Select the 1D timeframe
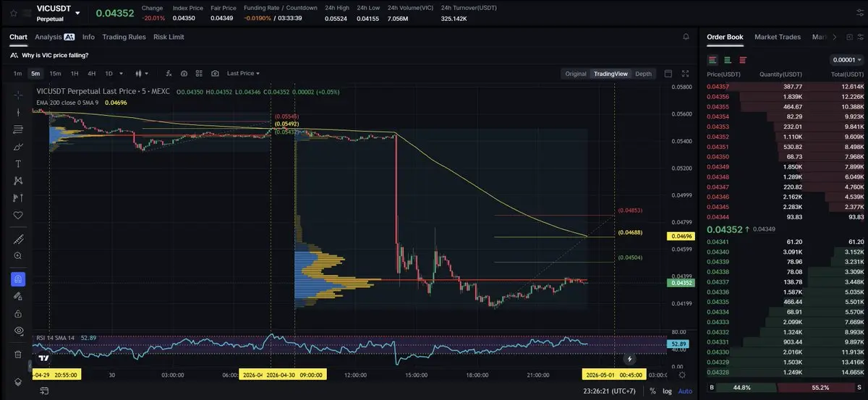This screenshot has height=400, width=868. (109, 73)
